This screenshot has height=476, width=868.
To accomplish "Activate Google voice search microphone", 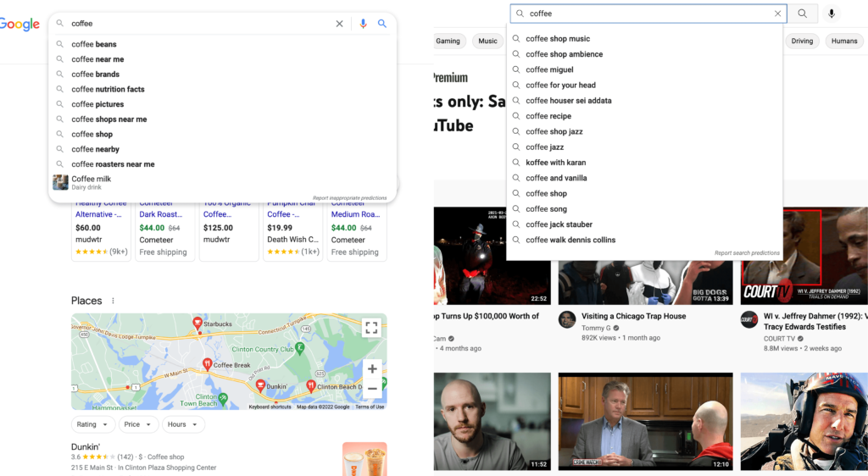I will point(363,24).
